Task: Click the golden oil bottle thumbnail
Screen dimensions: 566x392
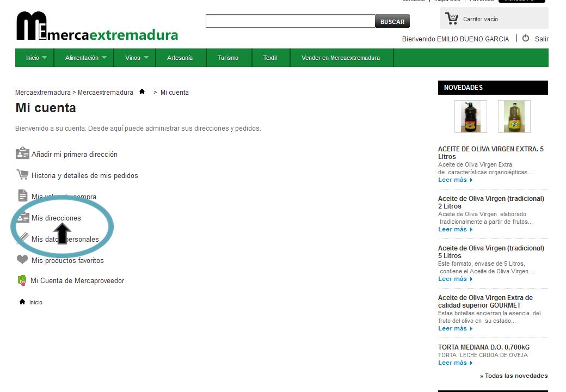Action: 514,117
